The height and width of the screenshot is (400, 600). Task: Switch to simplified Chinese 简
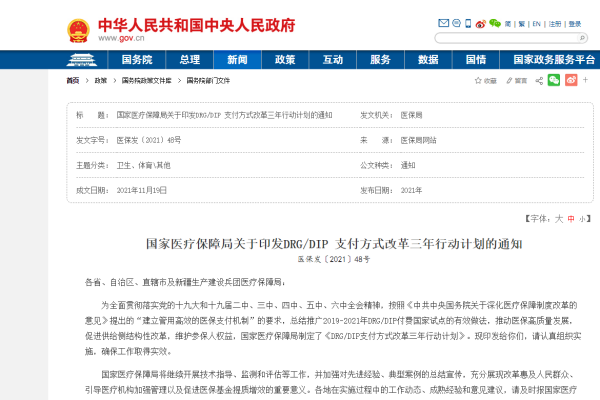point(508,24)
